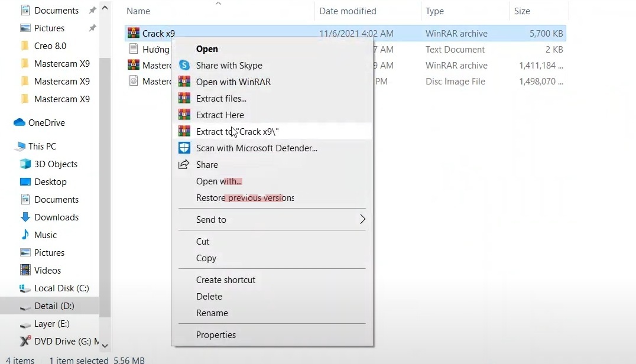The width and height of the screenshot is (636, 364).
Task: Click the Text Document type cell
Action: click(455, 50)
